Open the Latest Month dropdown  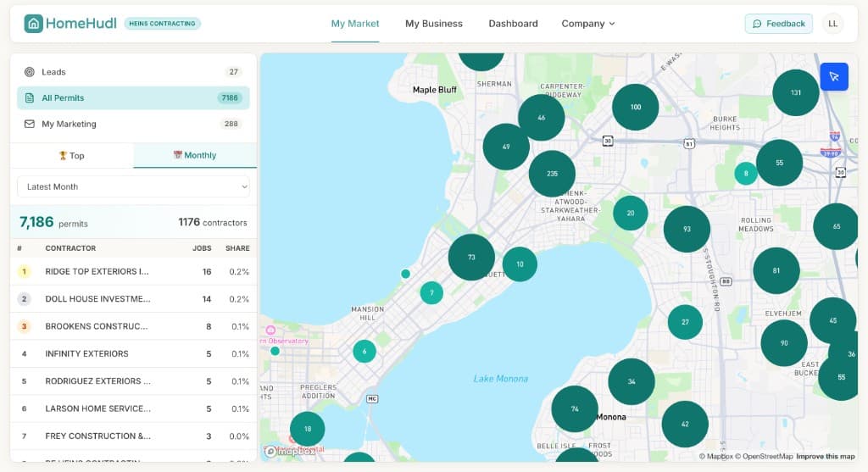point(133,187)
